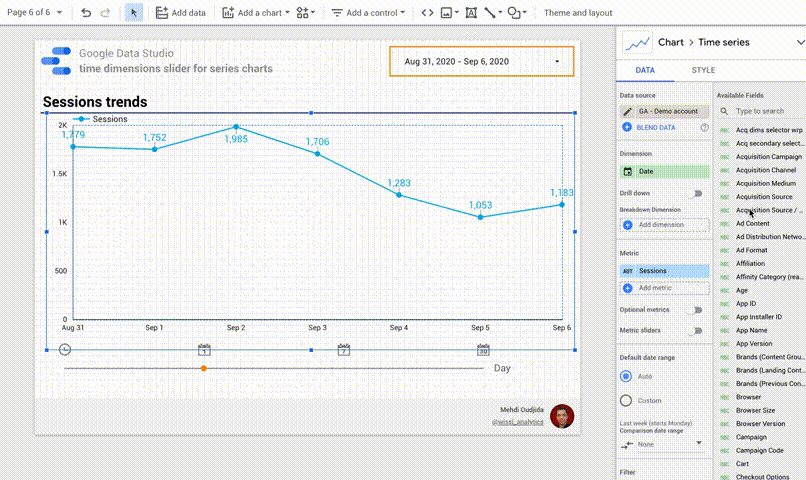This screenshot has height=480, width=806.
Task: Toggle the Drill down switch
Action: [x=696, y=193]
